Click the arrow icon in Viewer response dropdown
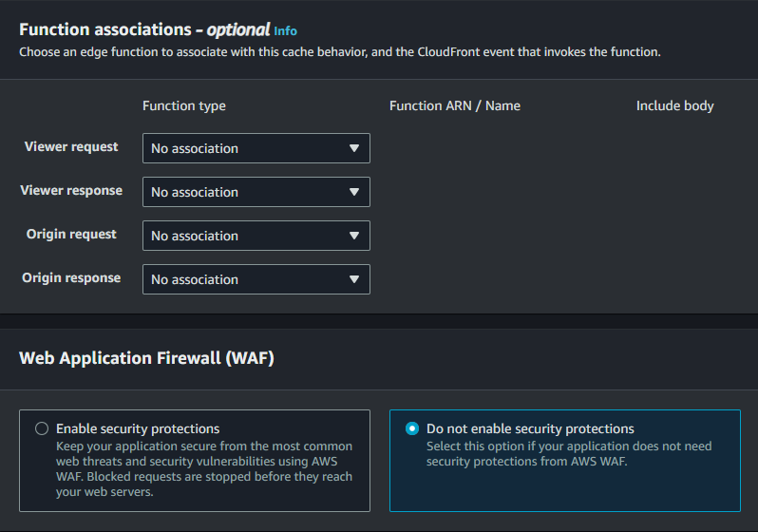This screenshot has height=532, width=758. coord(354,192)
